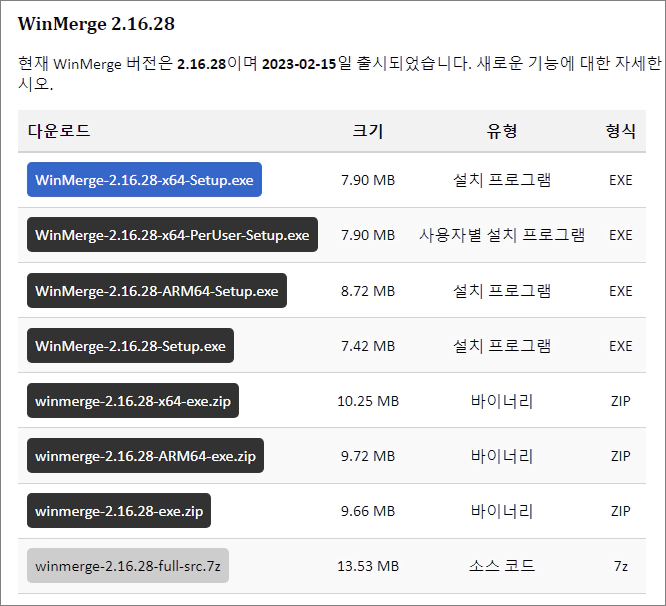Click 7.90 MB size for PerUser-Setup.exe
Image resolution: width=666 pixels, height=606 pixels.
point(368,235)
